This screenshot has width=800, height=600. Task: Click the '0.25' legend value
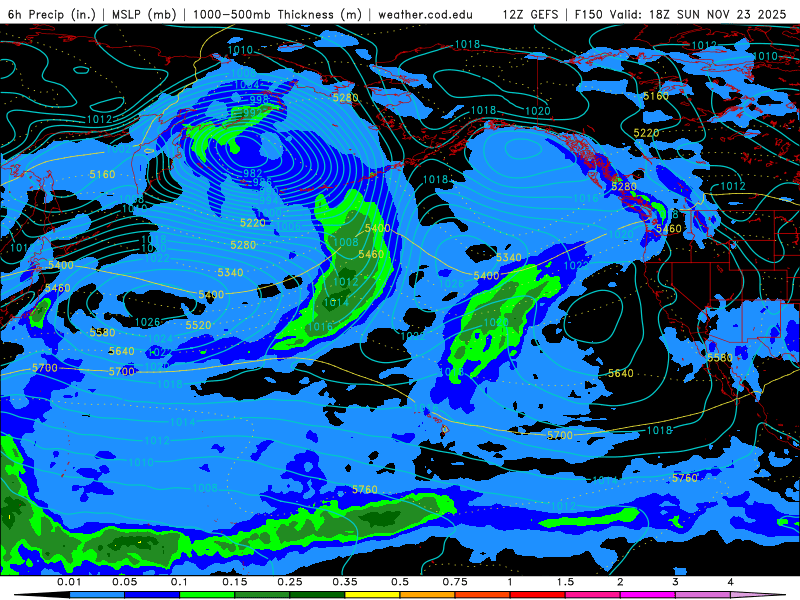[x=290, y=582]
